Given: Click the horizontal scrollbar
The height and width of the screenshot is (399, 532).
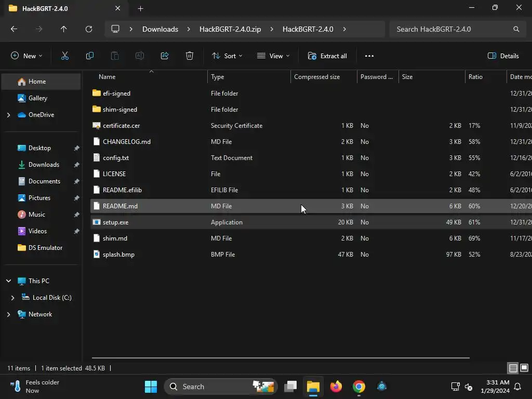Looking at the screenshot, I should point(281,357).
